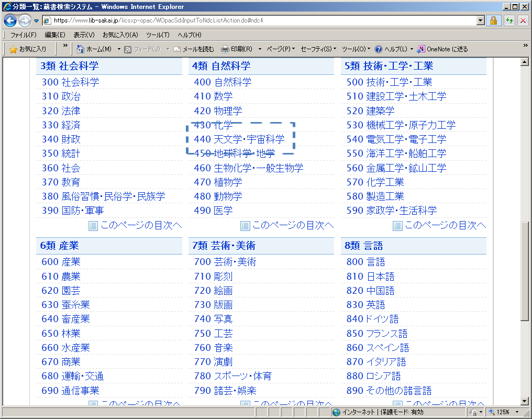Click the page icon beside the URL

click(47, 21)
